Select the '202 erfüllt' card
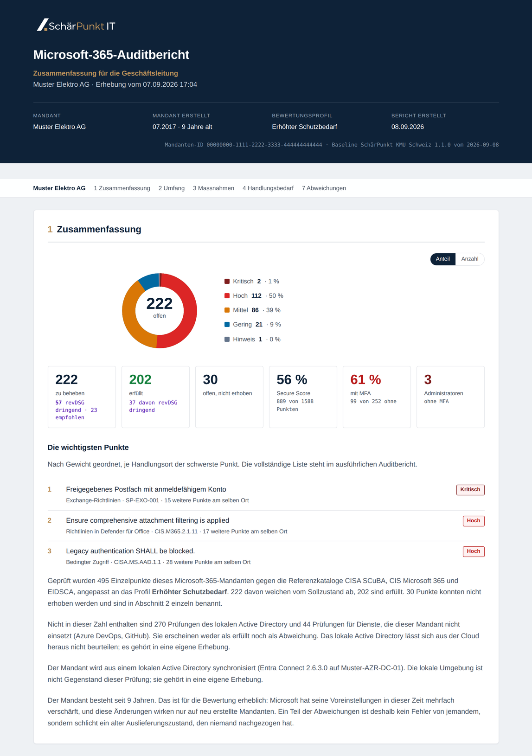The height and width of the screenshot is (756, 532). (155, 397)
